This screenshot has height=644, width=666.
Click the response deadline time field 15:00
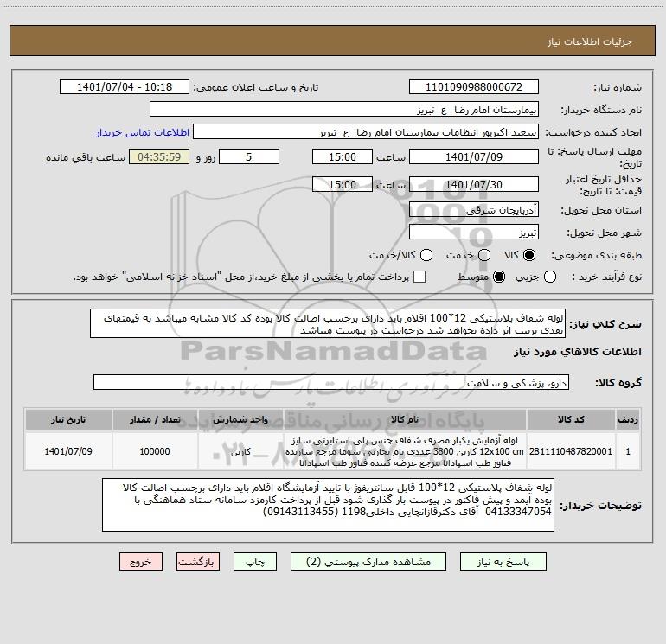[343, 156]
